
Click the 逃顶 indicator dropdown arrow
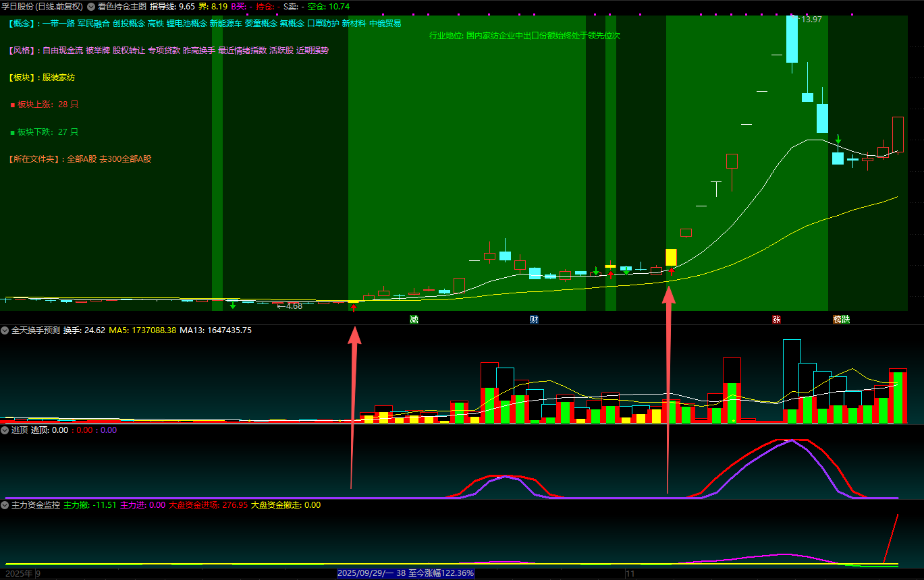click(x=5, y=430)
